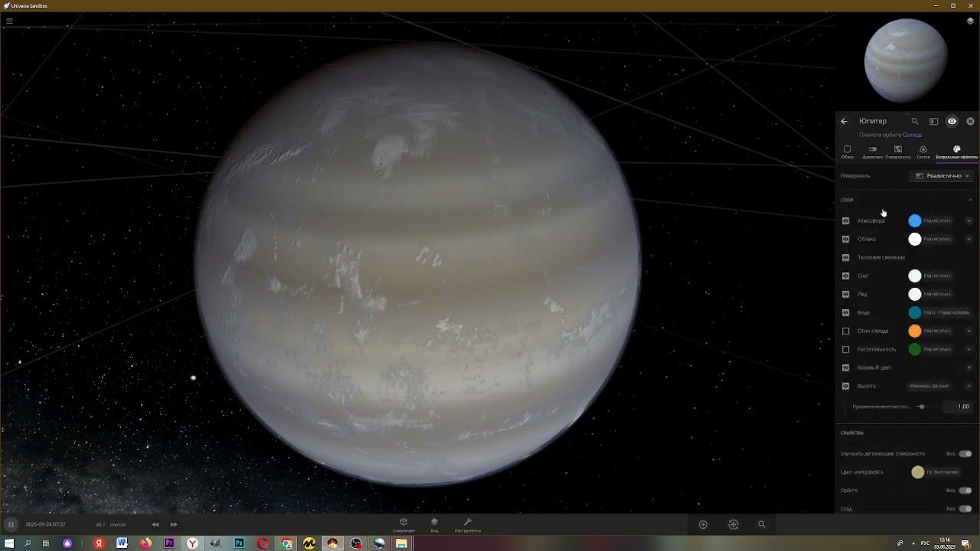
Task: Expand the Огни города layer options
Action: pos(969,331)
